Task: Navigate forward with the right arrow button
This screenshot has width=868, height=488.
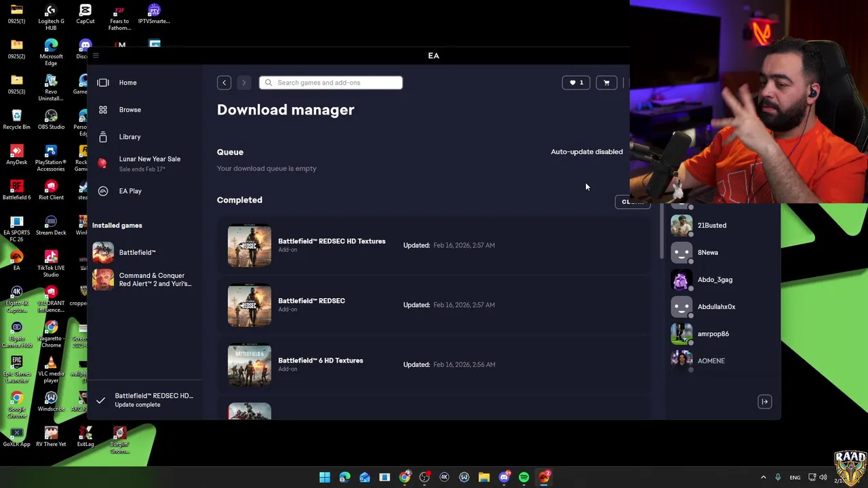Action: point(244,83)
